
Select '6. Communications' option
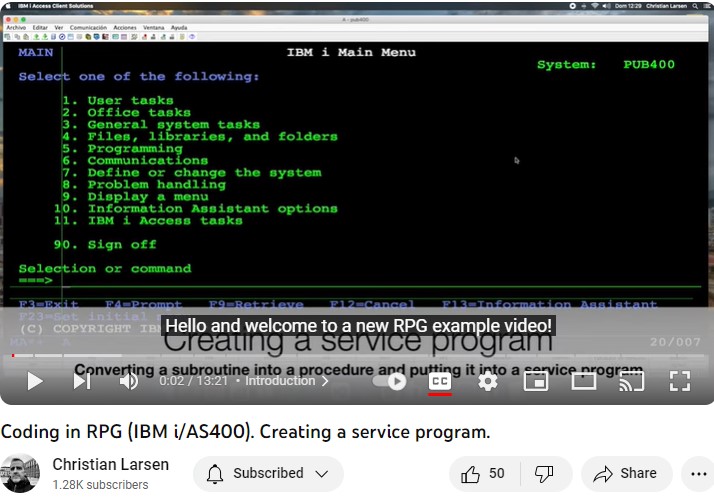click(135, 160)
